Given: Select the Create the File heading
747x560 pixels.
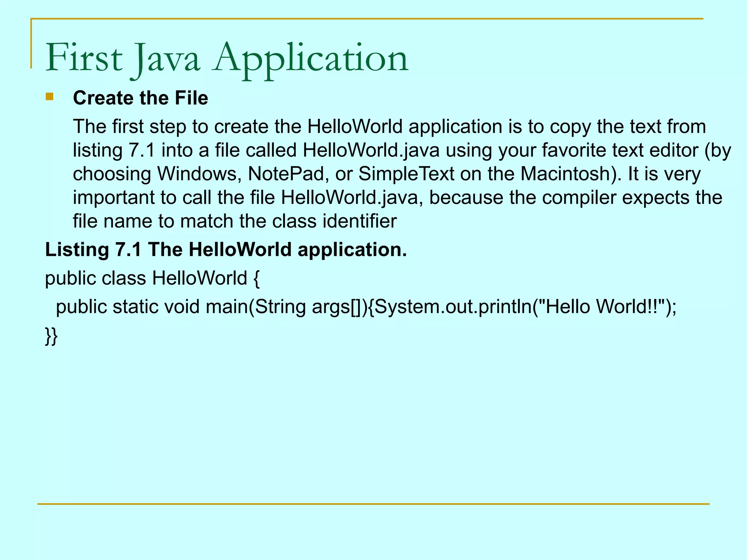Looking at the screenshot, I should pos(140,98).
